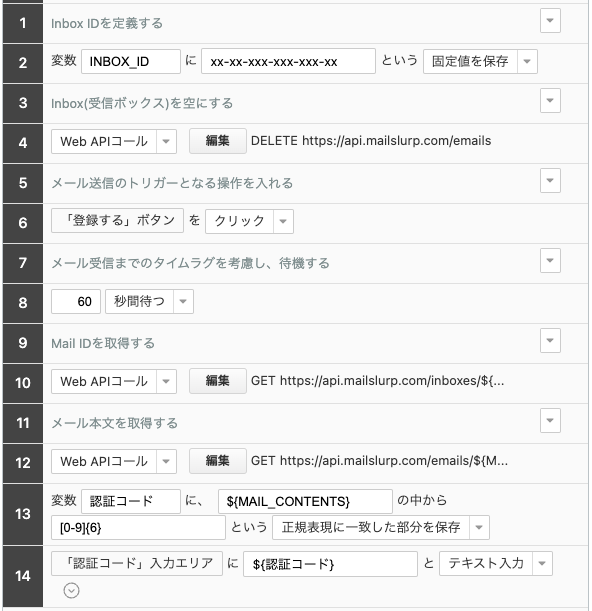Image resolution: width=592 pixels, height=611 pixels.
Task: Open the テキスト入力 dropdown in step 14
Action: (x=542, y=563)
